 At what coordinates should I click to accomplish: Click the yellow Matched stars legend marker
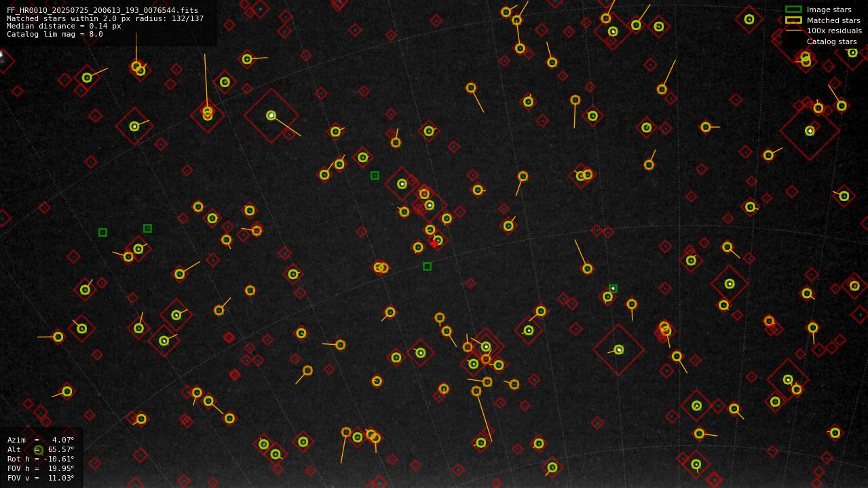793,20
